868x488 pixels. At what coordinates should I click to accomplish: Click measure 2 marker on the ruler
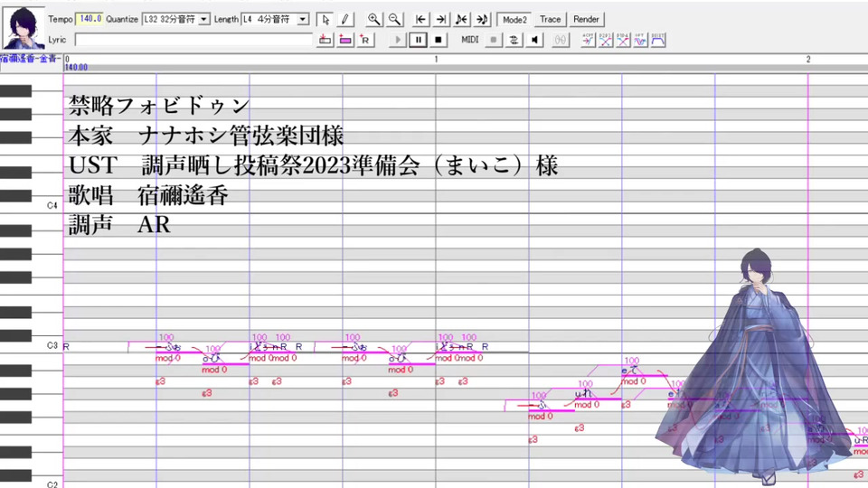pos(808,60)
